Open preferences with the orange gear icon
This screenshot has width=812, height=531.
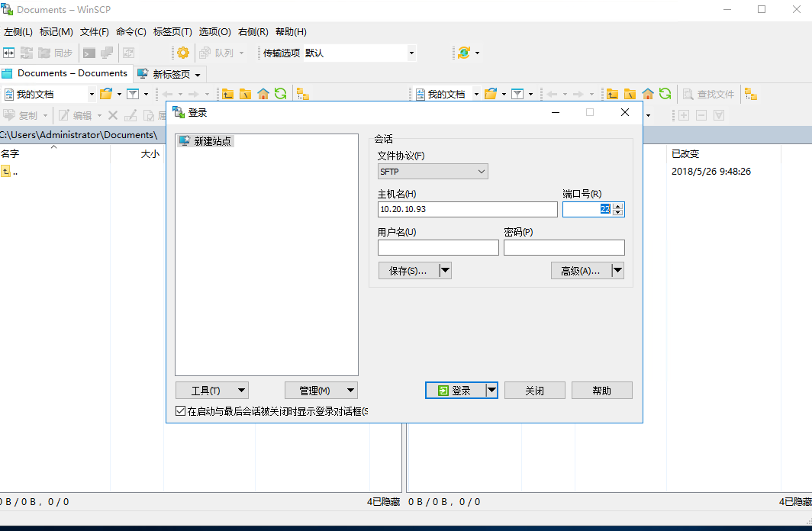(x=183, y=53)
